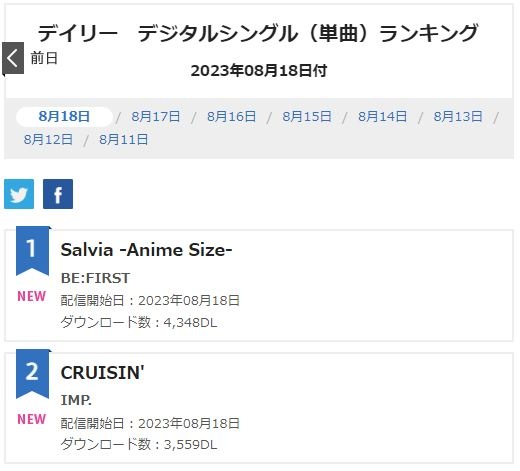Select the 8月18日 date tab
Viewport: 520px width, 471px height.
64,117
